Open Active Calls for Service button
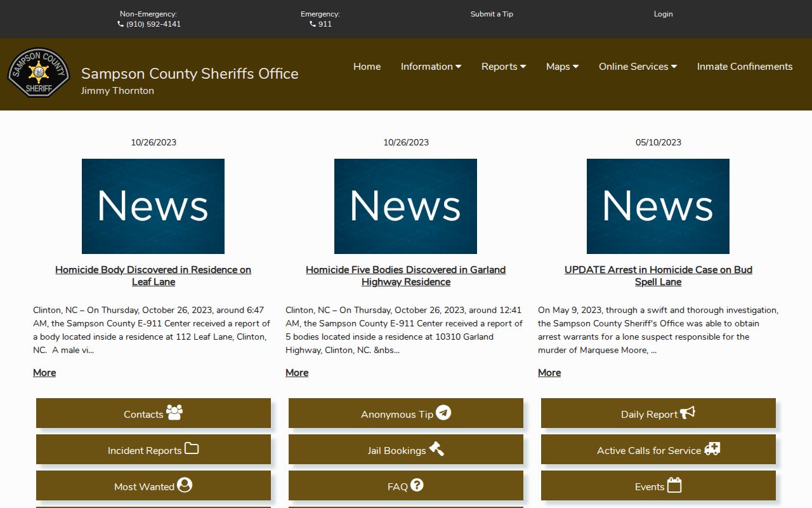This screenshot has height=508, width=812. tap(658, 450)
